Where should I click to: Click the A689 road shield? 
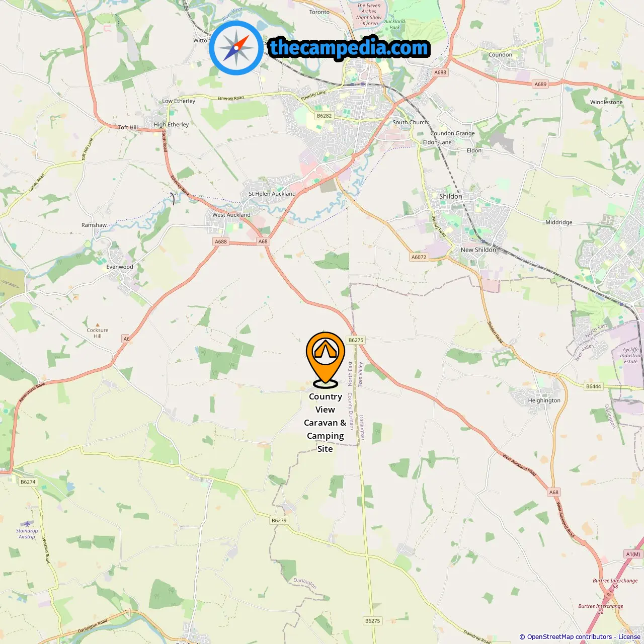(541, 85)
